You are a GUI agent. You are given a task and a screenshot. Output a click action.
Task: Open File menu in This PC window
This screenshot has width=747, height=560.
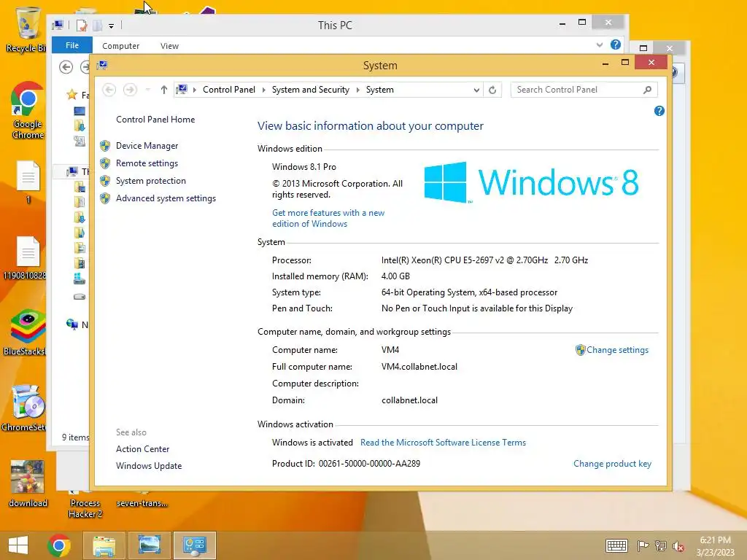[x=72, y=45]
